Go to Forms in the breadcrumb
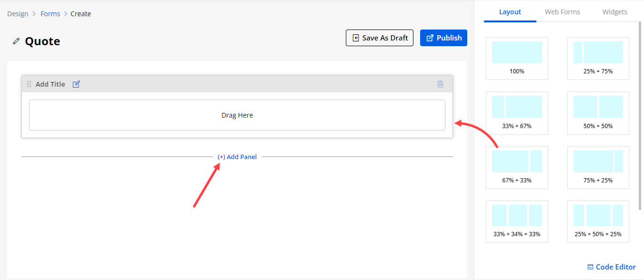Image resolution: width=644 pixels, height=280 pixels. pyautogui.click(x=50, y=14)
